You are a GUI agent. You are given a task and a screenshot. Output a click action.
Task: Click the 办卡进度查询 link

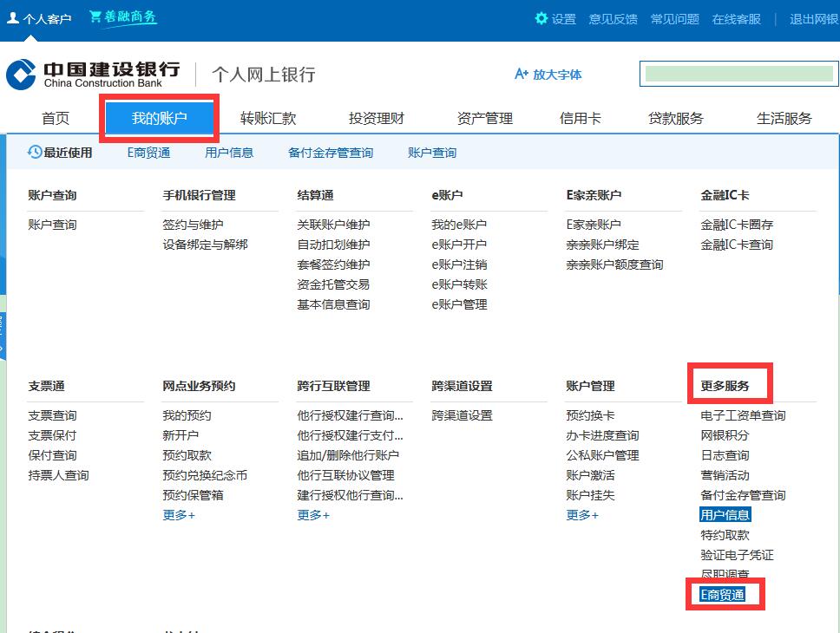pos(603,435)
